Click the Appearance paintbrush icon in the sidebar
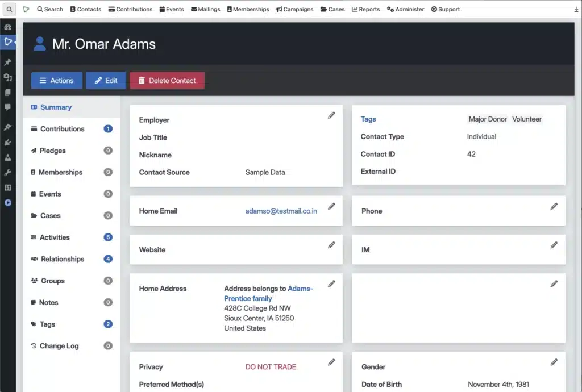Screen dimensions: 582x392 [x=9, y=126]
